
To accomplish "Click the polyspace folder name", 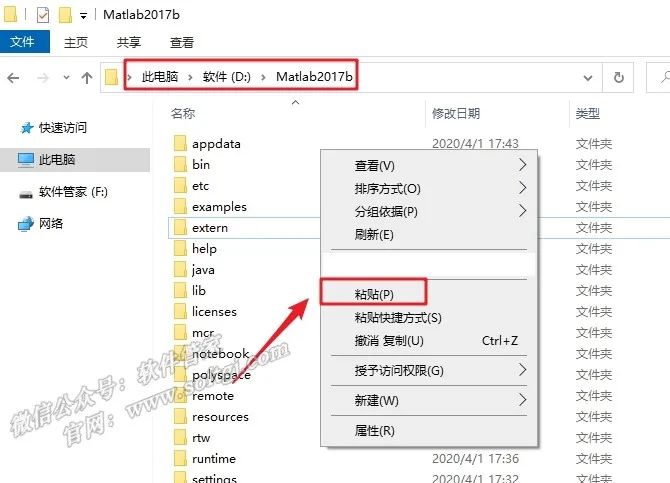I will [x=221, y=375].
